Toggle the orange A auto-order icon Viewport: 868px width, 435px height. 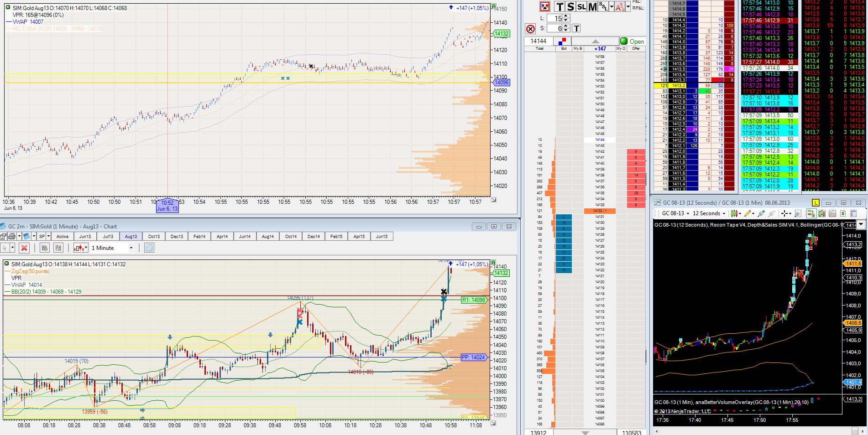click(620, 6)
